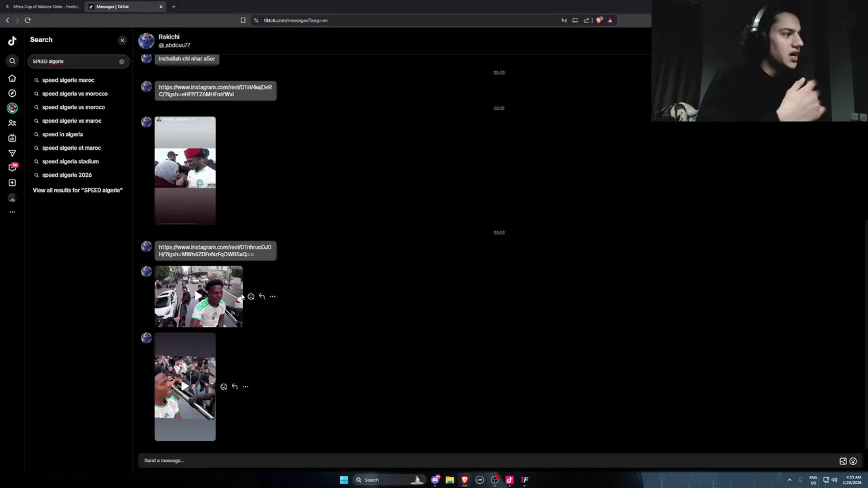Open a new browser tab
Image resolution: width=868 pixels, height=488 pixels.
pyautogui.click(x=174, y=7)
